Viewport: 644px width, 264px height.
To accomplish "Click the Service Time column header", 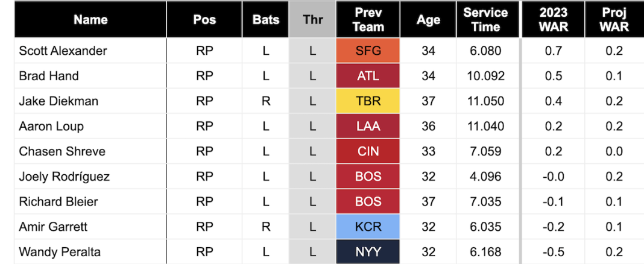I will 485,19.
